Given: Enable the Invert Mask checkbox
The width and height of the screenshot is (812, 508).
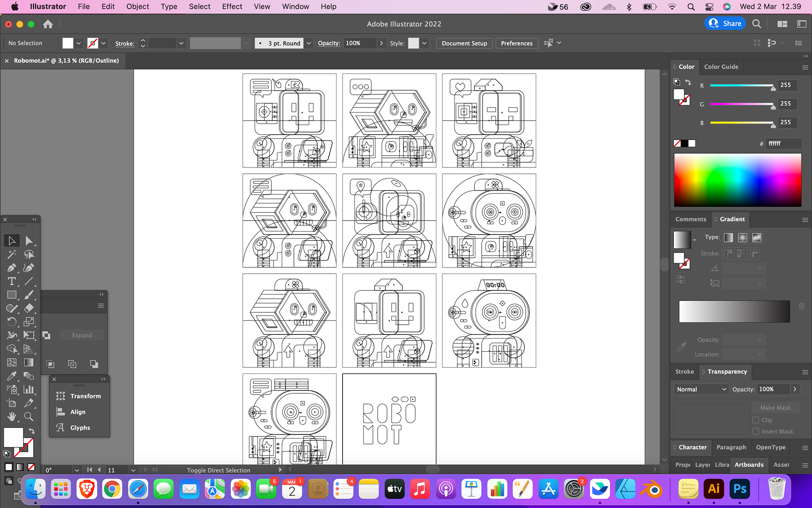Looking at the screenshot, I should click(x=756, y=431).
